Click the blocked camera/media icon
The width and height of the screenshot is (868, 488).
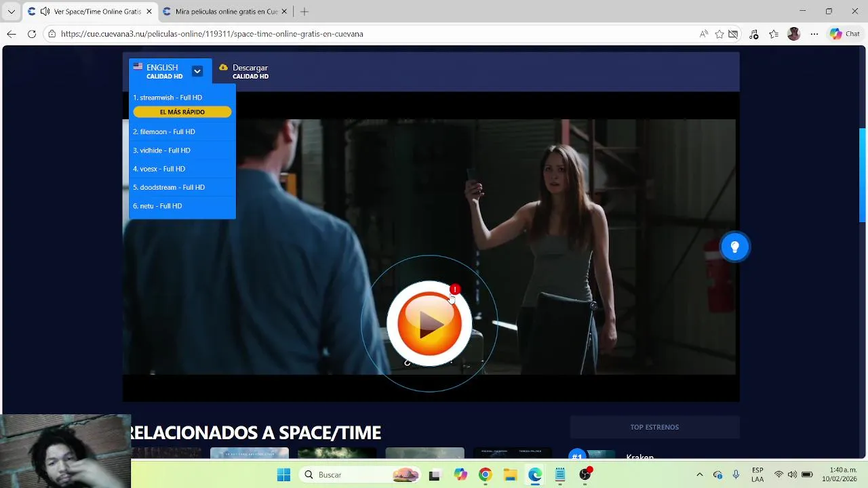tap(733, 34)
